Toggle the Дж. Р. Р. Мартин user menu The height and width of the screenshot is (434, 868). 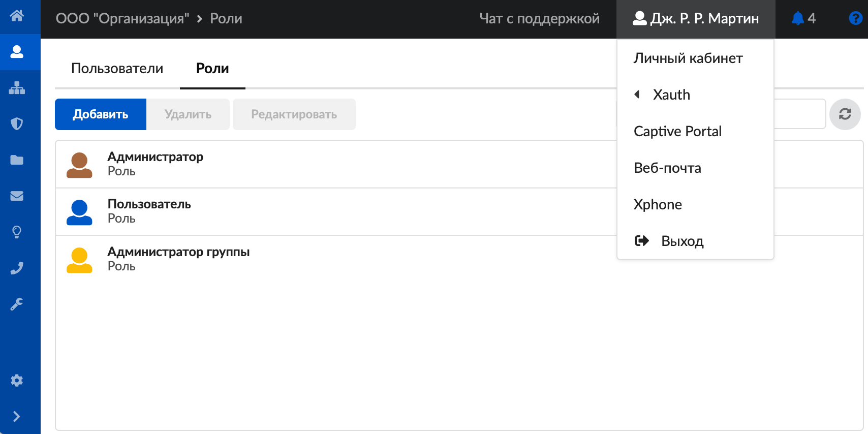(696, 19)
